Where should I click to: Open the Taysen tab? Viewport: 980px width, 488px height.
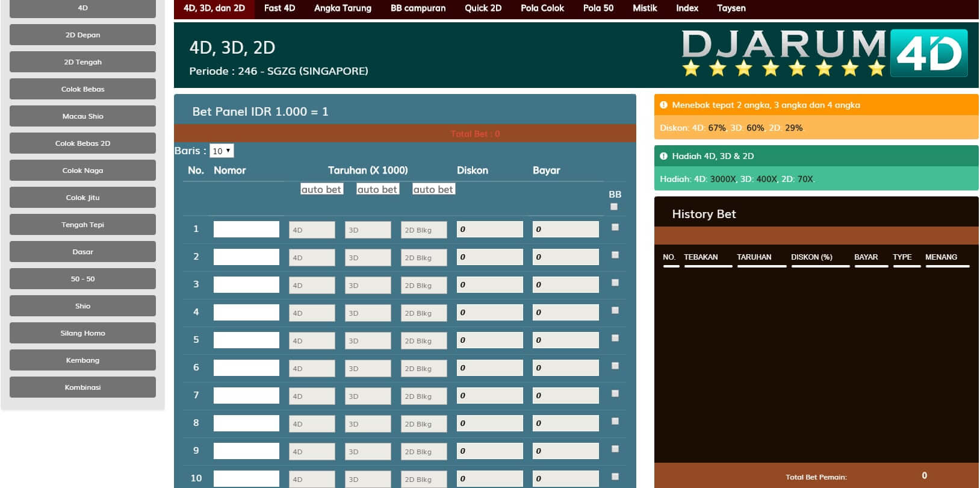(x=731, y=8)
